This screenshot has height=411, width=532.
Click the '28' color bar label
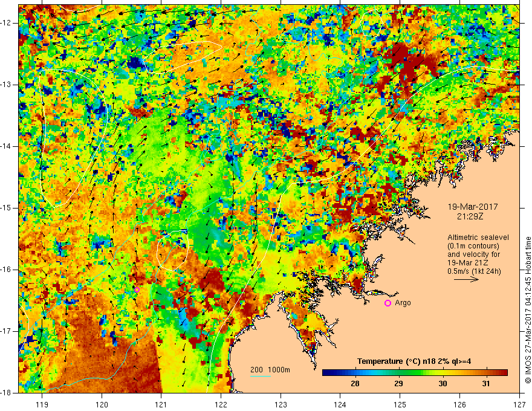(x=355, y=384)
